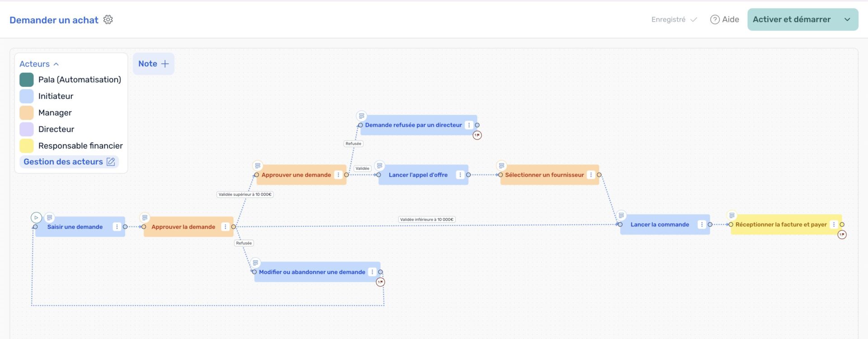Click end flag icon under Demande refusée par un directeur
This screenshot has height=339, width=868.
pos(477,135)
